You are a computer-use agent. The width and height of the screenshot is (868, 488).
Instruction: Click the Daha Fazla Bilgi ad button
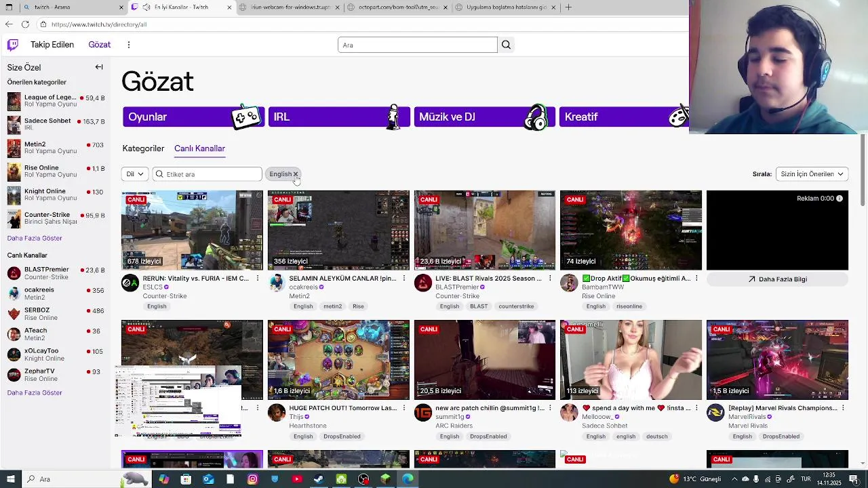pos(777,279)
